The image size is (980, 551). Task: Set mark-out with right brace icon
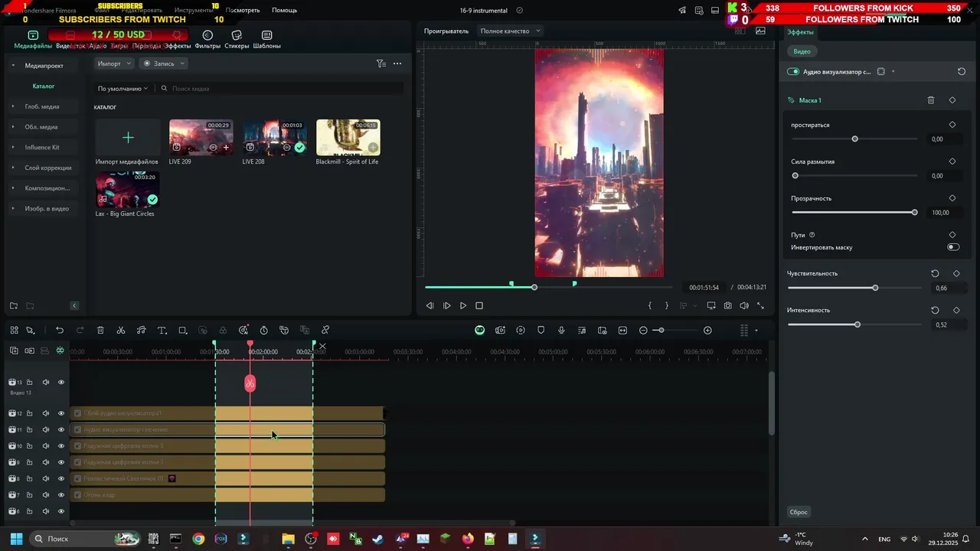666,305
